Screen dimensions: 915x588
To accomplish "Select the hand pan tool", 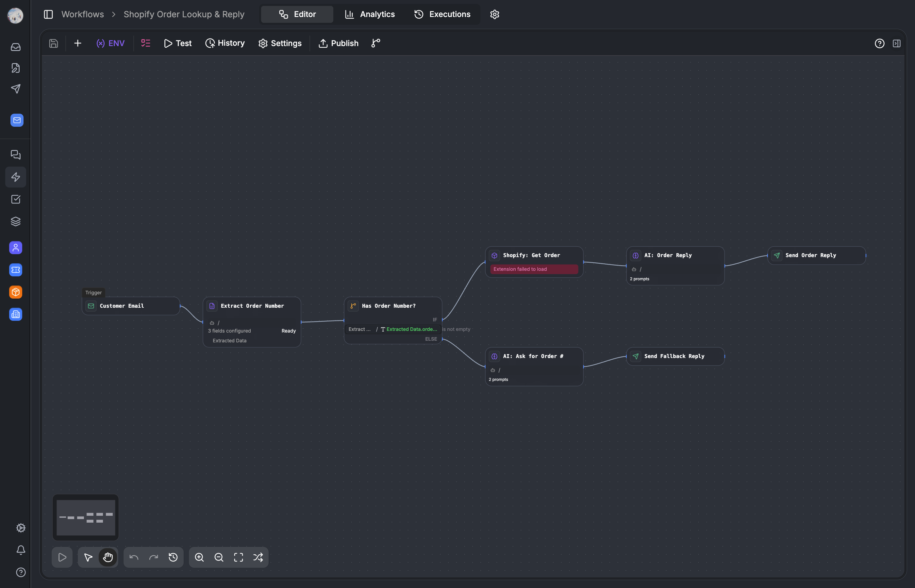I will 108,557.
